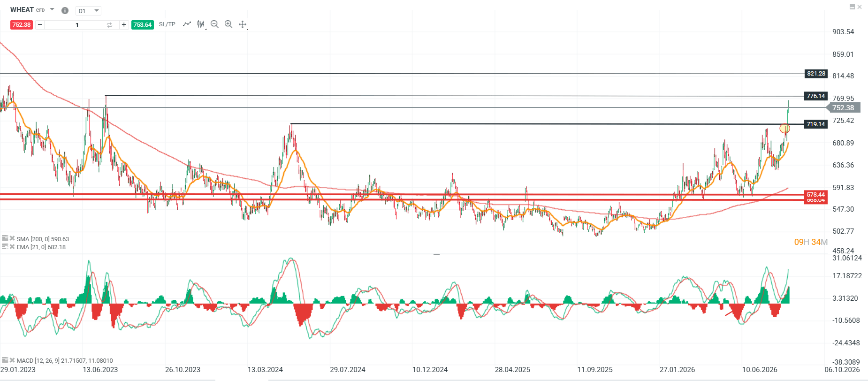Screen dimensions: 868x381
Task: Select the crosshair move tool
Action: 243,24
